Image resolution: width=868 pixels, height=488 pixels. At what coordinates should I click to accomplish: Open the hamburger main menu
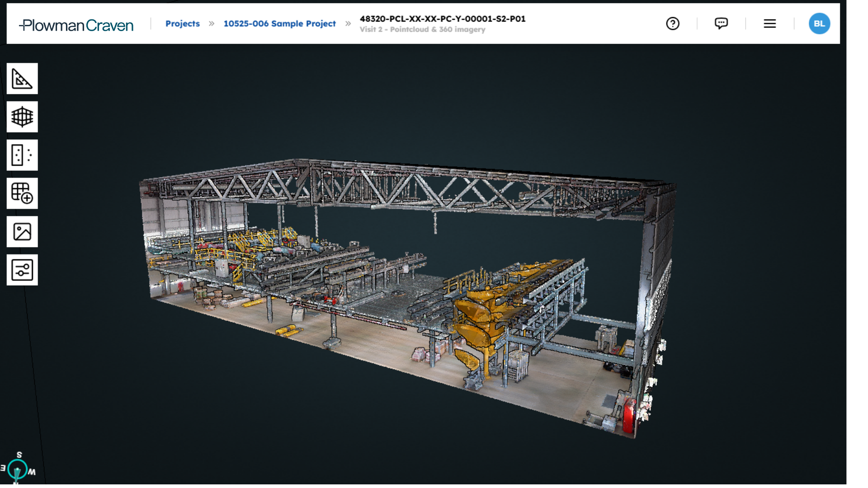click(x=769, y=23)
